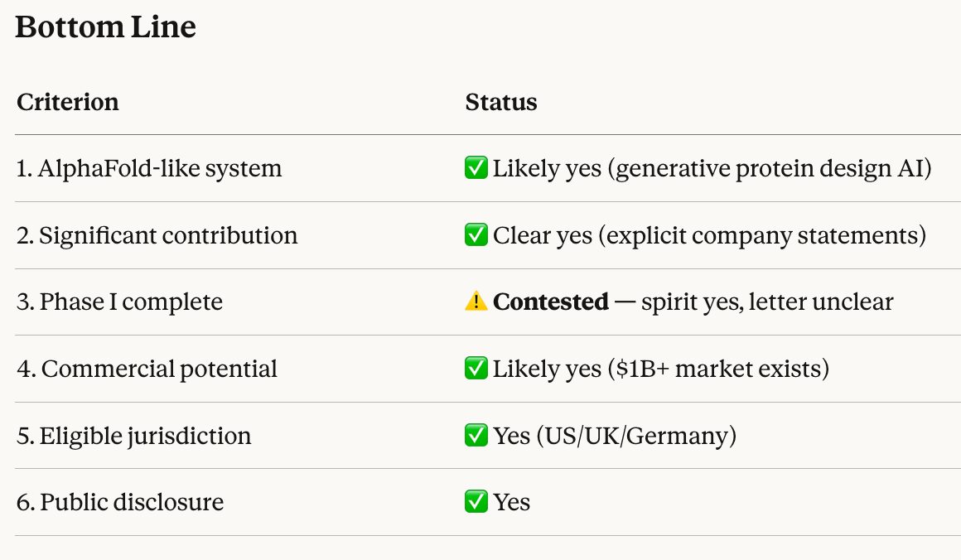
Task: Select the '2. Significant contribution' criterion cell
Action: click(157, 236)
